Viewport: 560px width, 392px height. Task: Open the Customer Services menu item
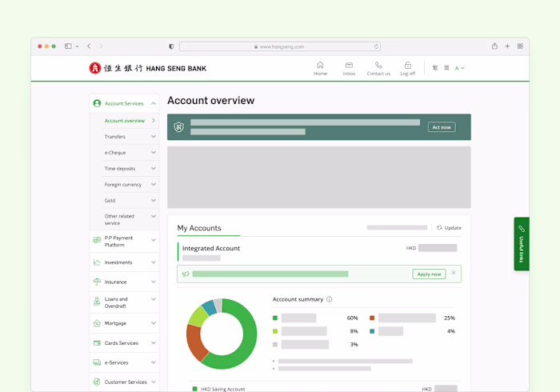click(x=126, y=382)
